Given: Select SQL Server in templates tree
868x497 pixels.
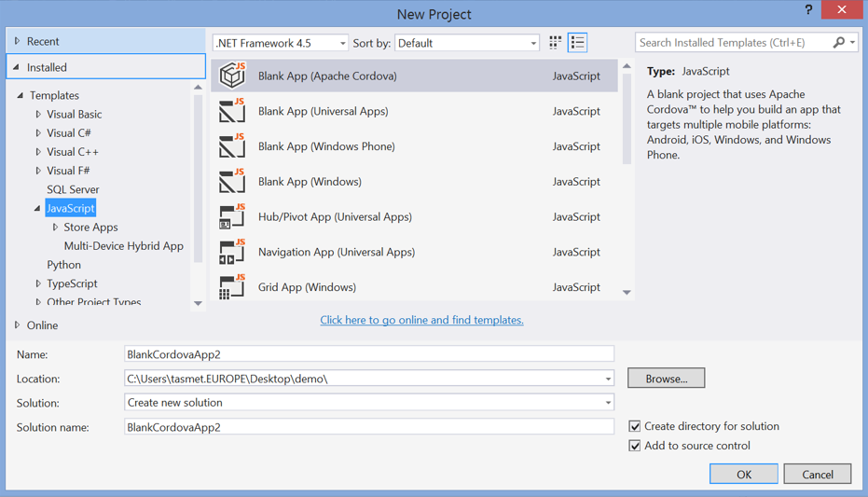Looking at the screenshot, I should (x=73, y=189).
